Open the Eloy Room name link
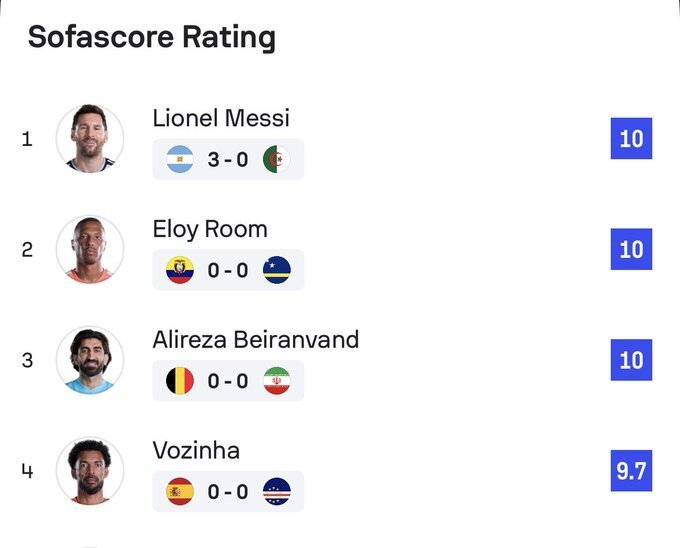680x548 pixels. click(x=210, y=229)
